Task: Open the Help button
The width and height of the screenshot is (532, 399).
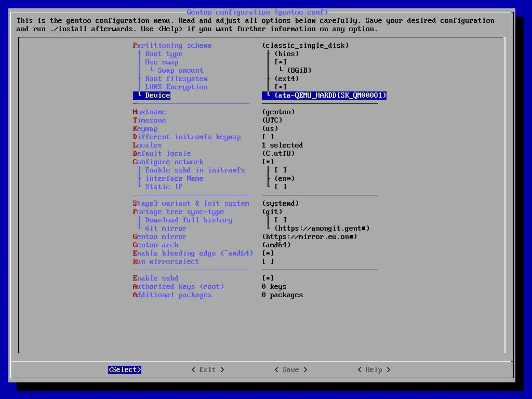Action: coord(374,369)
